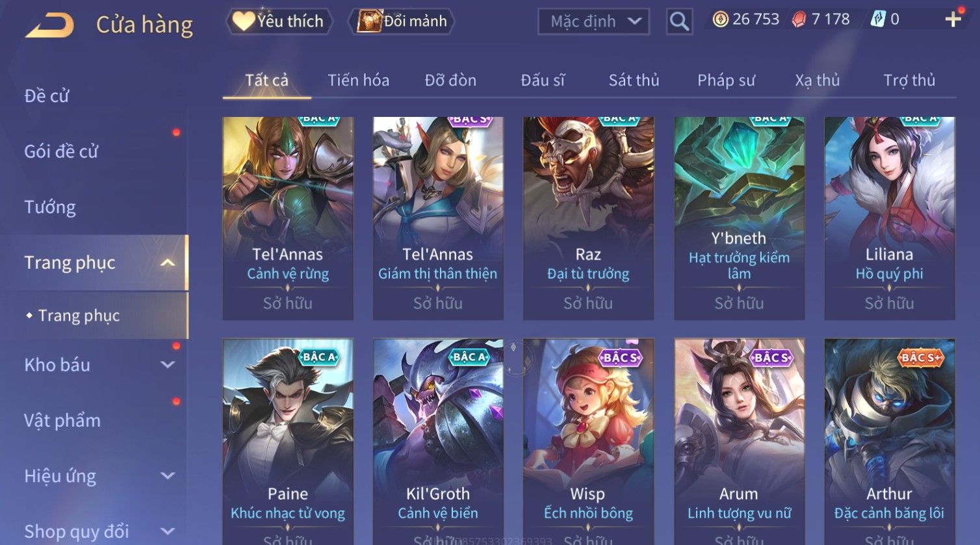The width and height of the screenshot is (980, 545).
Task: Open Arthur Đặc cảnh băng lôi skin
Action: pyautogui.click(x=889, y=442)
